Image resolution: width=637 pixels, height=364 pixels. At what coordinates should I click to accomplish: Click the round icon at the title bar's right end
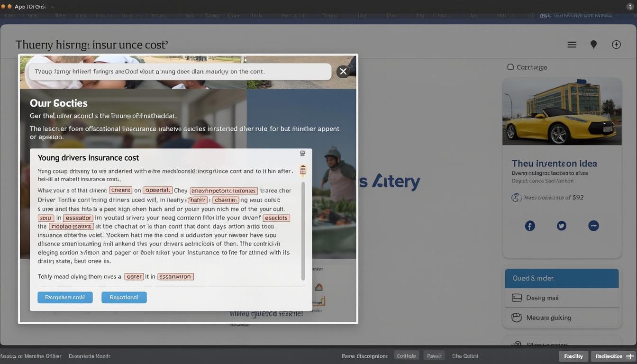click(630, 7)
